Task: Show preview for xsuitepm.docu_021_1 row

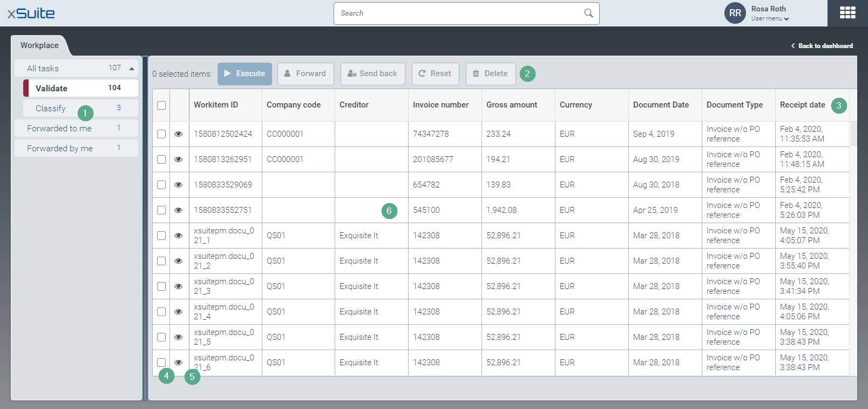Action: [x=179, y=236]
